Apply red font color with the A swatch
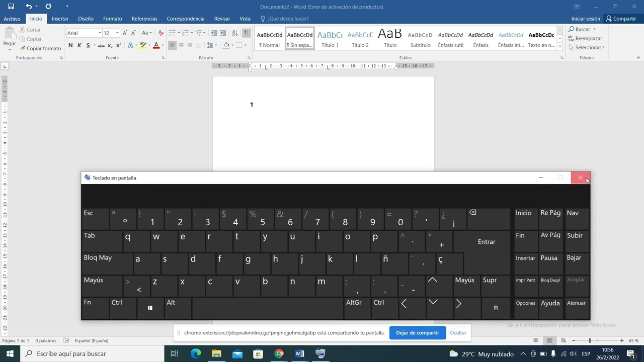This screenshot has height=362, width=644. pyautogui.click(x=156, y=45)
